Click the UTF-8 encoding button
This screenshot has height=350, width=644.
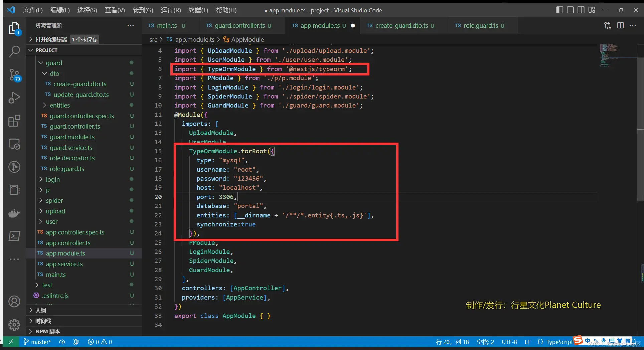509,342
